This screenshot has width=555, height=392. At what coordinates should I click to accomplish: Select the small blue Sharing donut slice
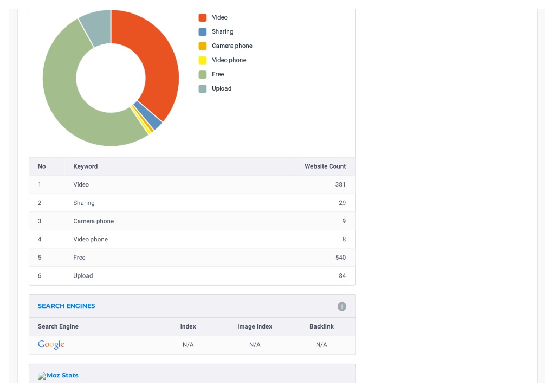coord(148,115)
